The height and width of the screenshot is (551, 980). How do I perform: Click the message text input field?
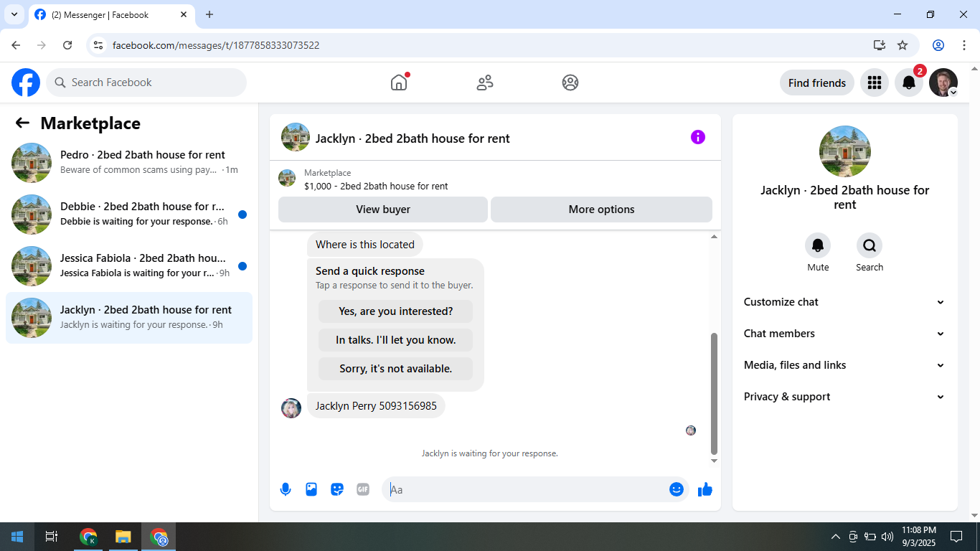click(528, 489)
